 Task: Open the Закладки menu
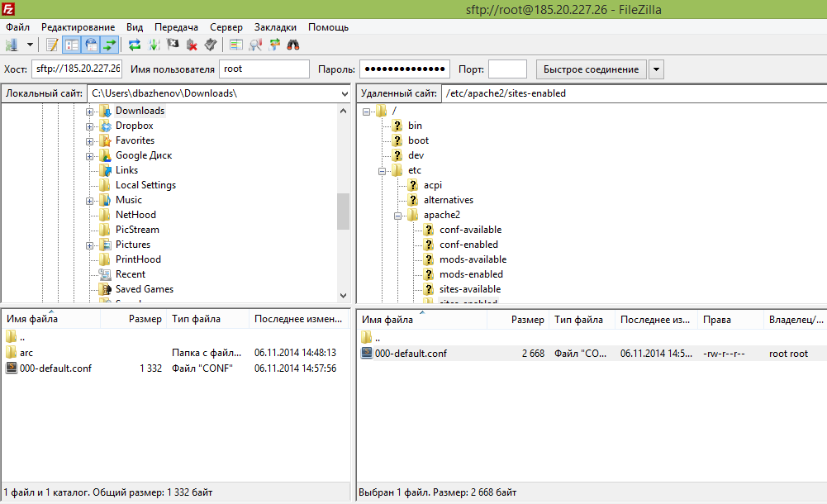(x=275, y=27)
